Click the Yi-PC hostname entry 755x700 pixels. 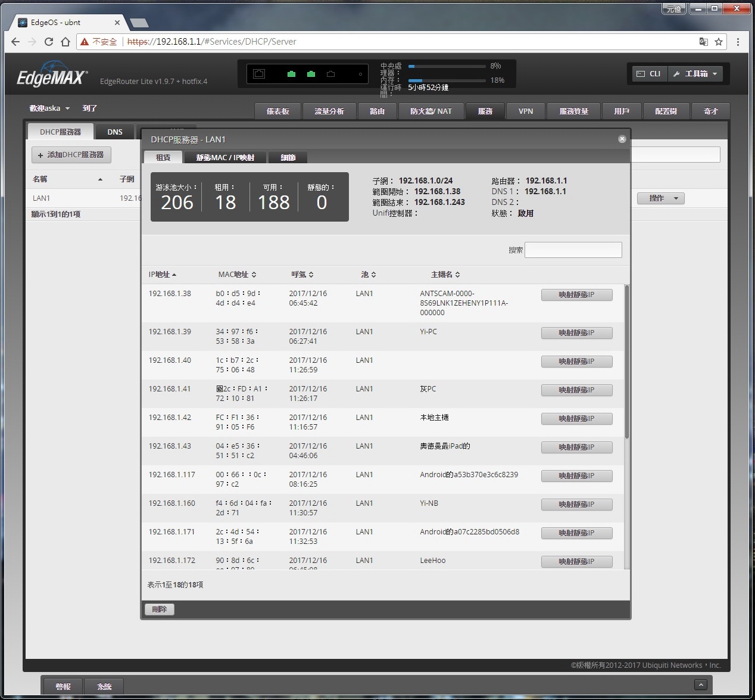pyautogui.click(x=428, y=332)
